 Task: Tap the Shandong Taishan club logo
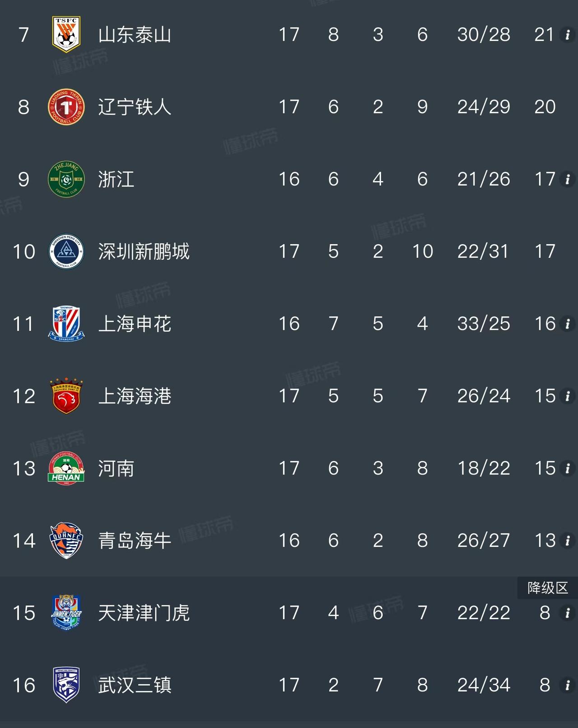coord(66,34)
